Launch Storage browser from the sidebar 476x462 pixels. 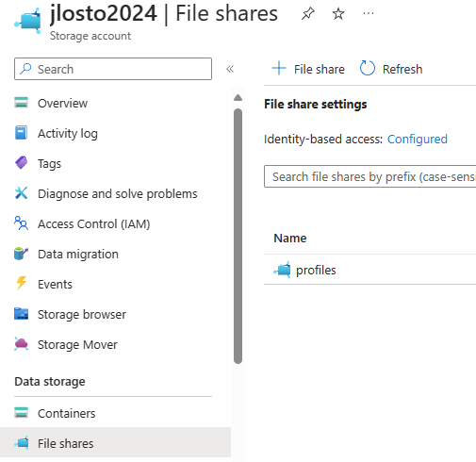82,314
